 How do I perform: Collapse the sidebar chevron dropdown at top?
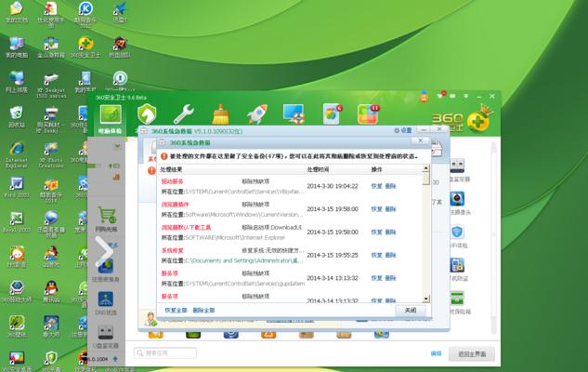[x=117, y=146]
